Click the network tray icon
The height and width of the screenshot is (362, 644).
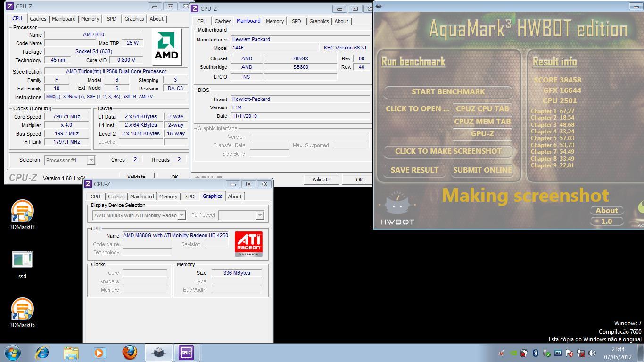[x=581, y=353]
